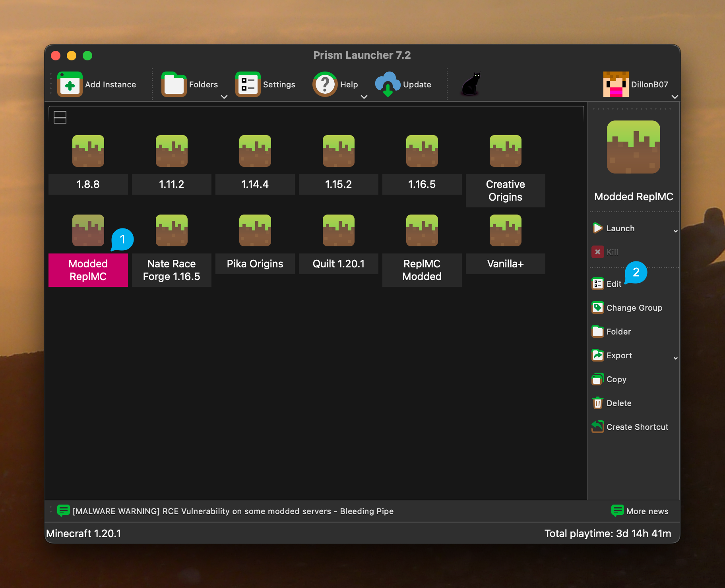Click the 1.8.8 instance label
The image size is (725, 588).
pyautogui.click(x=88, y=184)
